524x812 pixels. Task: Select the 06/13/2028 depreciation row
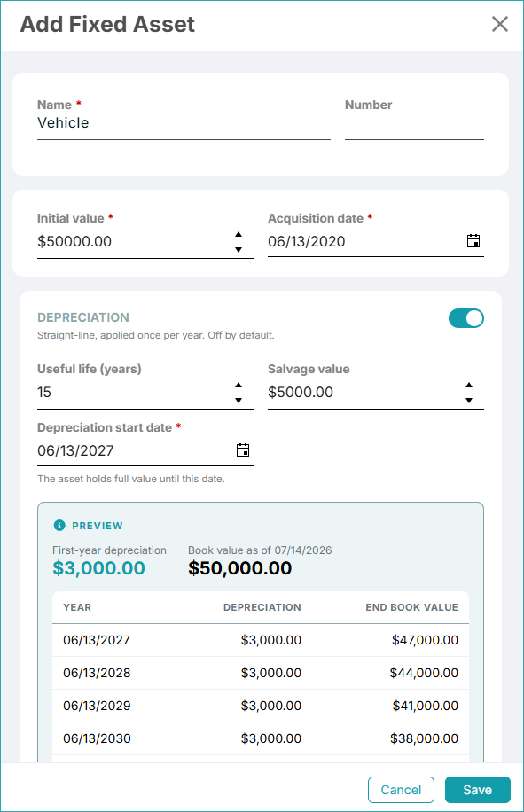tap(261, 673)
